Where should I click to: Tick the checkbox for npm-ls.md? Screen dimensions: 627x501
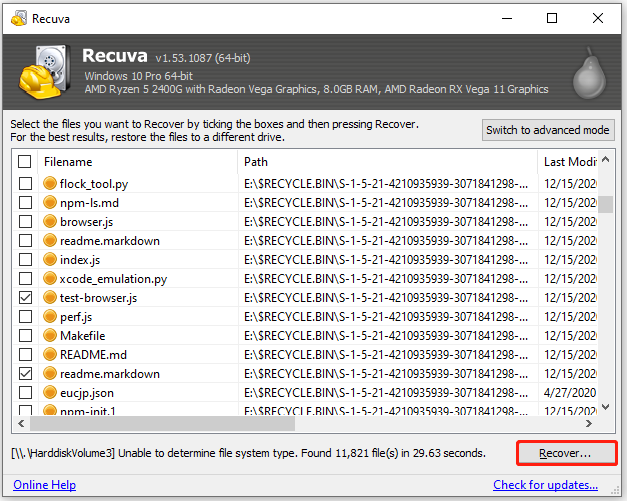pyautogui.click(x=26, y=202)
